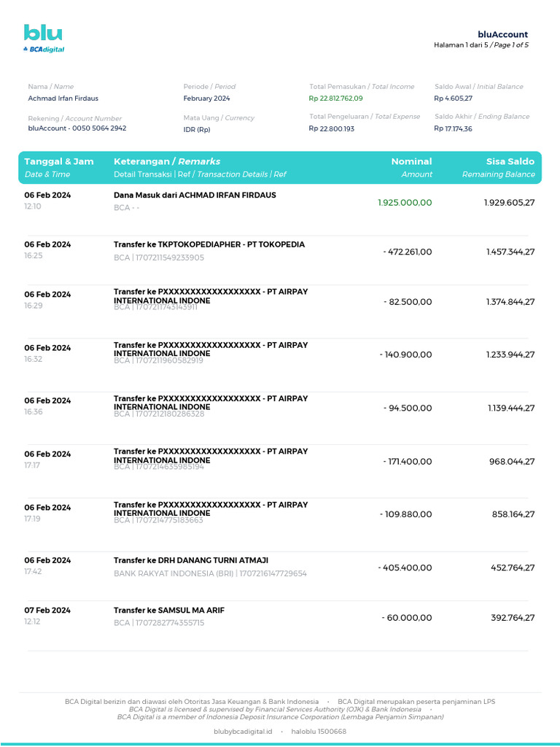Select the OJK licensing footer line in English

coord(275,709)
